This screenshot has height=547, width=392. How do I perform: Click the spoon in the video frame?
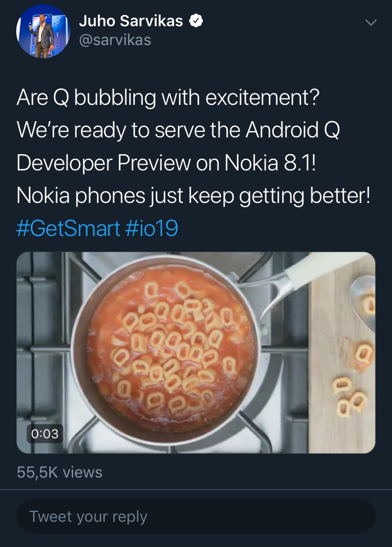363,300
